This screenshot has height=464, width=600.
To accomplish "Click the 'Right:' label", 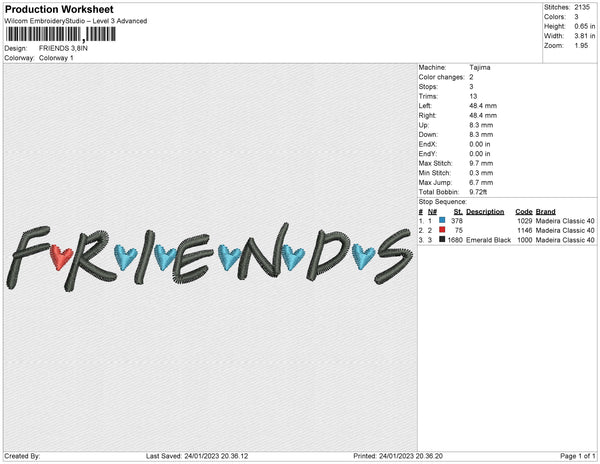I will pyautogui.click(x=427, y=115).
